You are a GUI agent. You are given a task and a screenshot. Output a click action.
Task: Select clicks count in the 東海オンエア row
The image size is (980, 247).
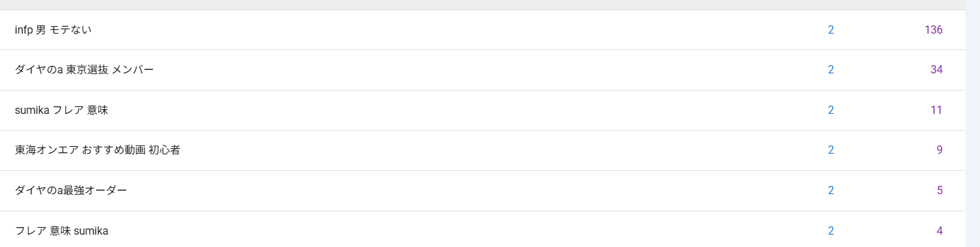coord(831,150)
